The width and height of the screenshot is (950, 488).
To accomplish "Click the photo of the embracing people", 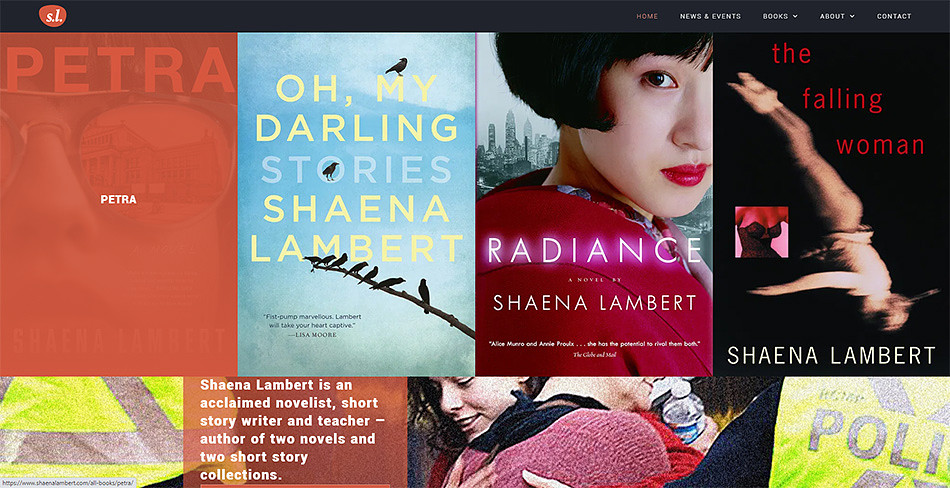I will [591, 432].
